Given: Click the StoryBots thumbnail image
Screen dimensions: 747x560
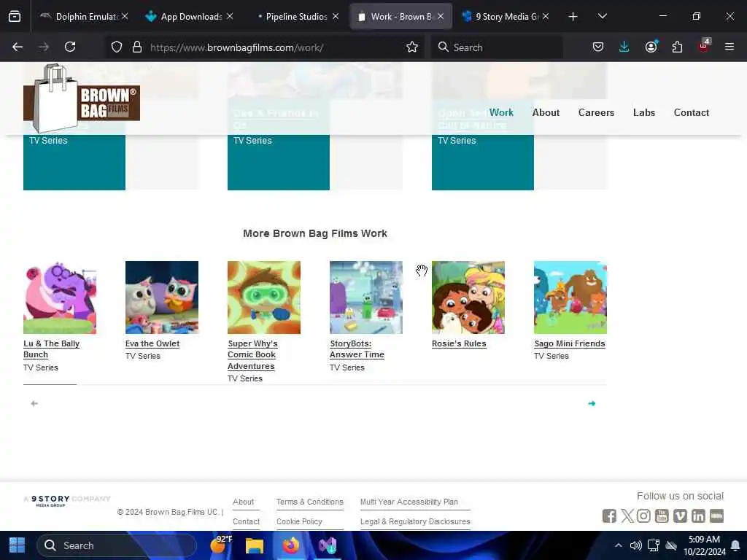Looking at the screenshot, I should tap(366, 297).
